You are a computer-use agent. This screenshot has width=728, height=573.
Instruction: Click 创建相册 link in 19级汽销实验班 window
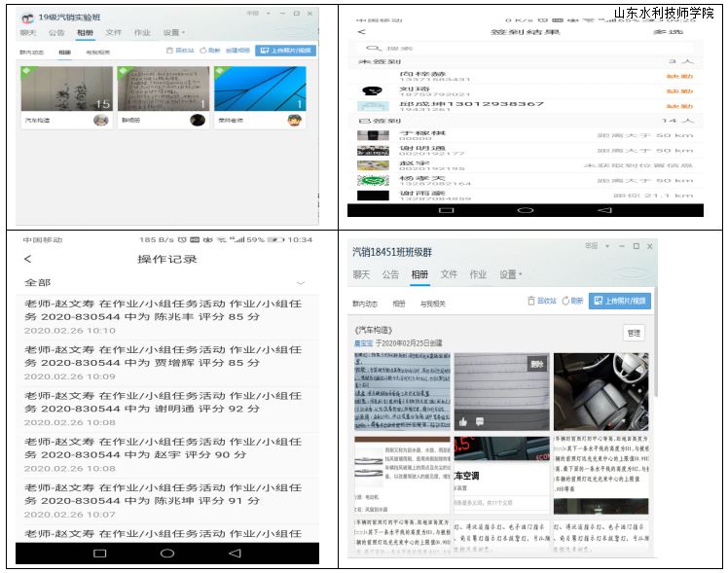(x=237, y=51)
